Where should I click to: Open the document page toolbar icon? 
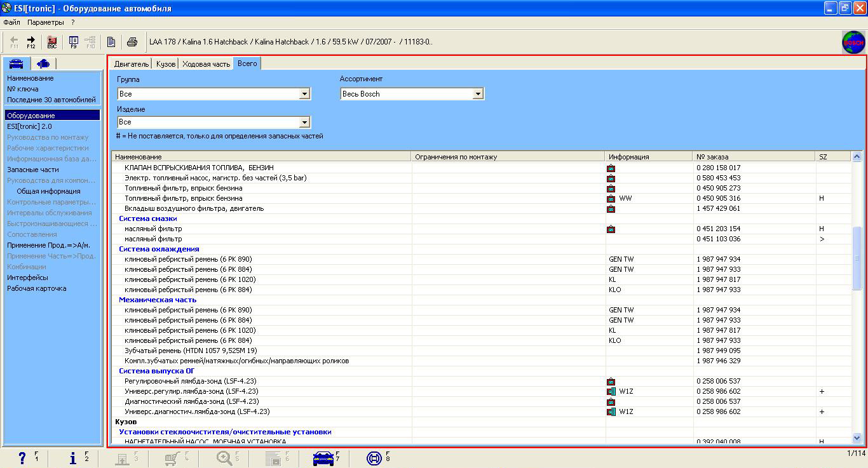pyautogui.click(x=111, y=42)
